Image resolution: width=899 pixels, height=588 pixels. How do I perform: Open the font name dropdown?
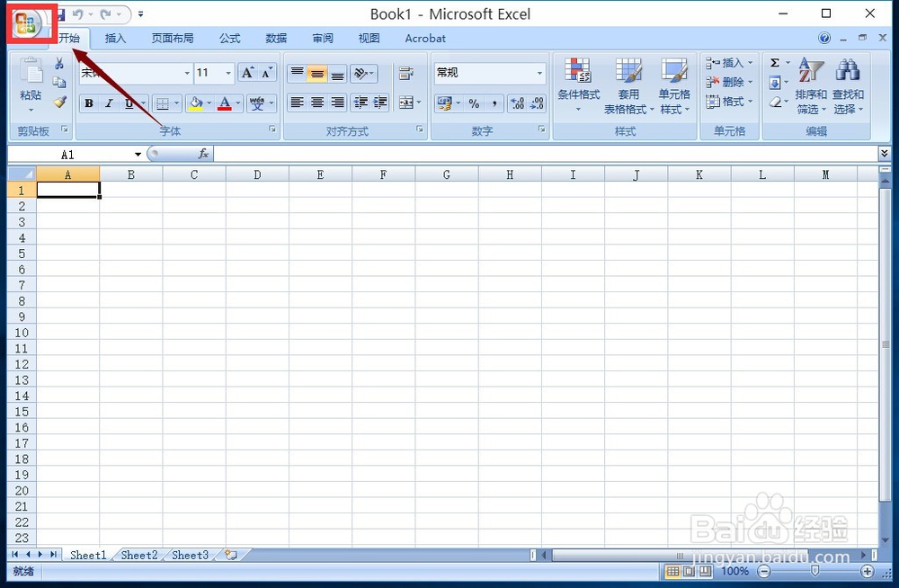pos(187,73)
